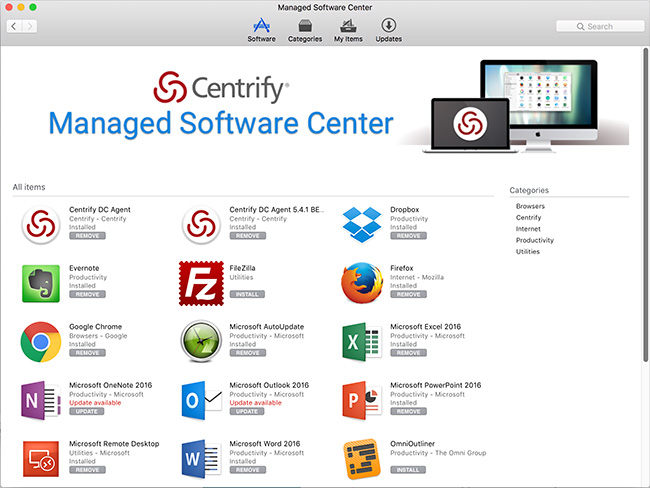The height and width of the screenshot is (488, 650).
Task: Open the Microsoft Remote Desktop icon
Action: coord(41,459)
